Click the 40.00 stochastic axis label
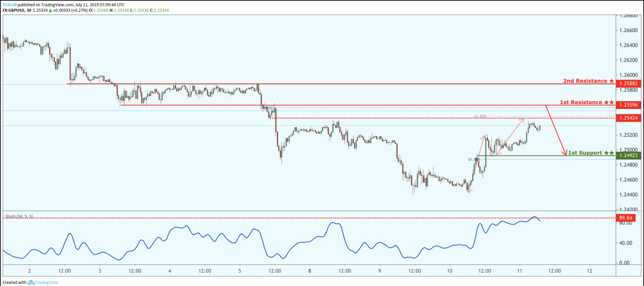Viewport: 644px width, 286px height. (625, 243)
